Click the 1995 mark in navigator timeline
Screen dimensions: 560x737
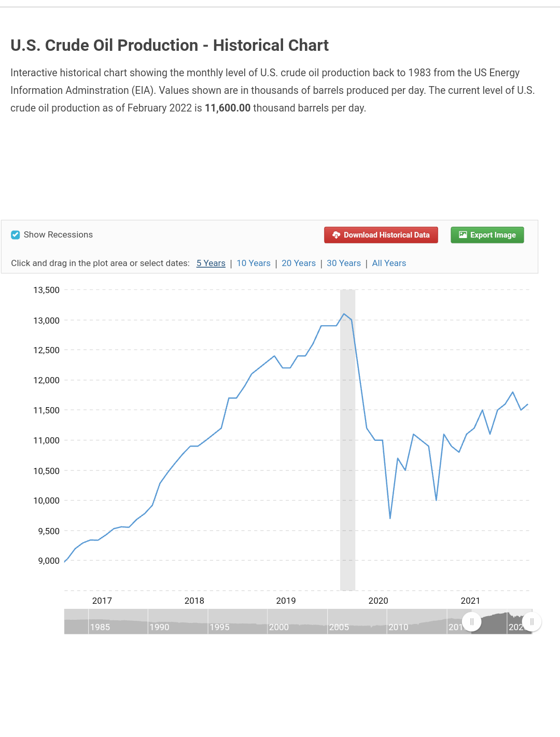[219, 627]
